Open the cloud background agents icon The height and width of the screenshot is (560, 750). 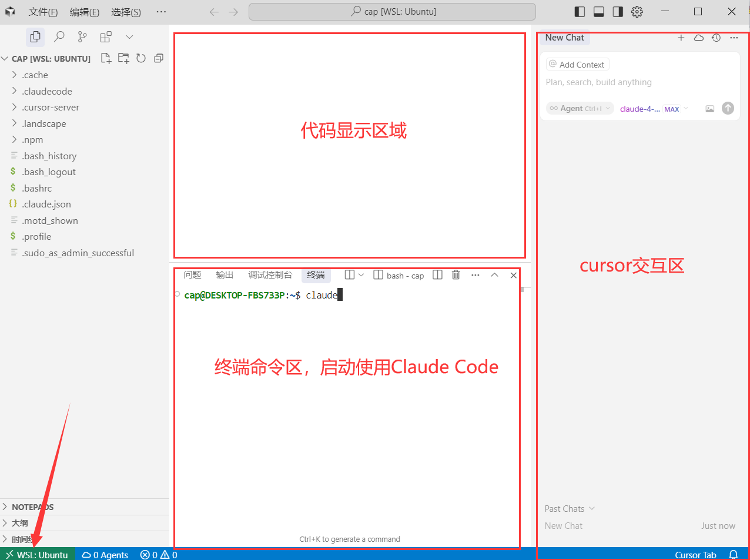point(699,38)
